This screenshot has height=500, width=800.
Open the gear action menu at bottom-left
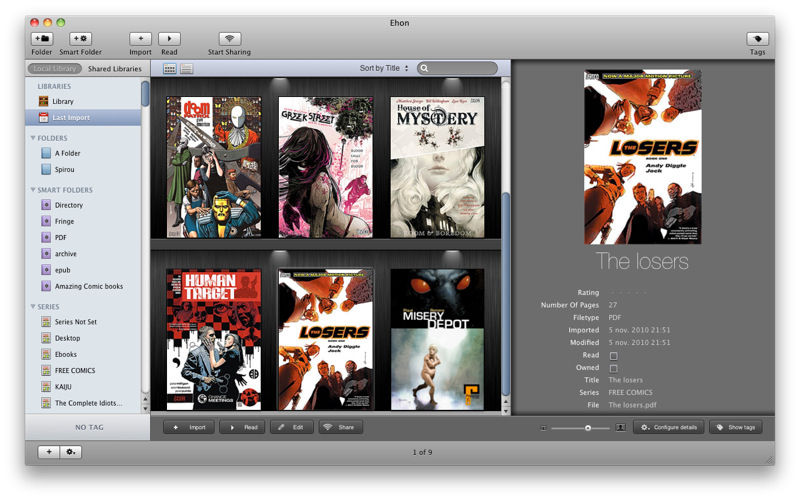tap(70, 452)
